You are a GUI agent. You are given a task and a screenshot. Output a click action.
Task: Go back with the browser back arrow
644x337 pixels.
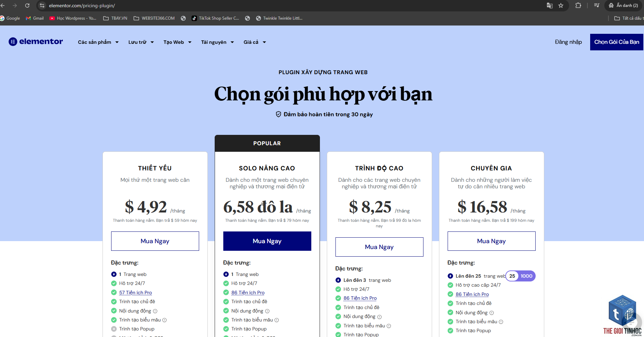pyautogui.click(x=3, y=6)
